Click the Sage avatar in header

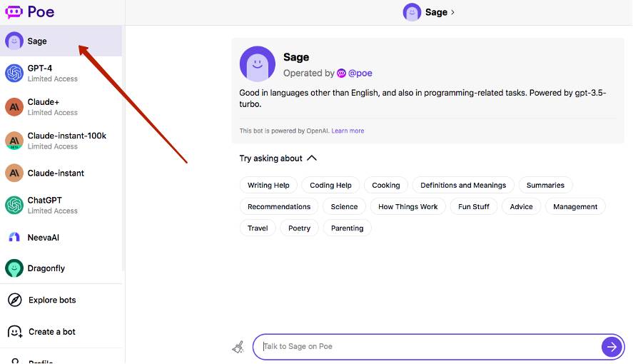tap(412, 12)
